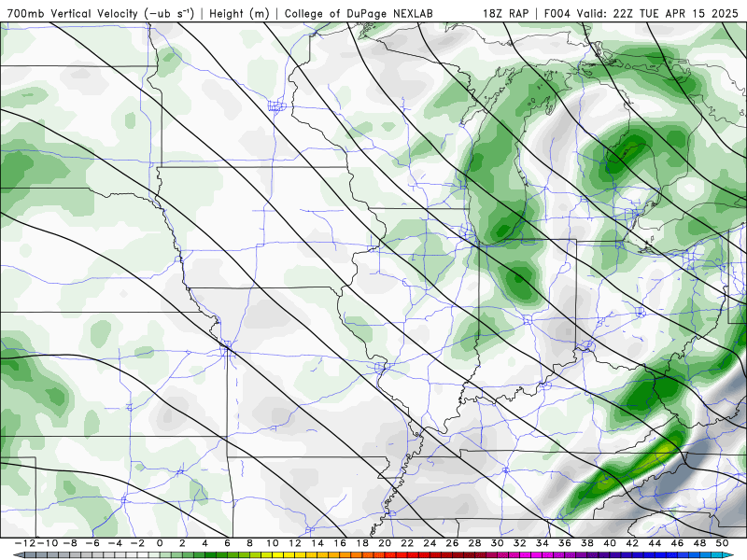This screenshot has width=747, height=560.
Task: Click 'Valid: 22Z TUE APR 15 2025' text
Action: tap(657, 13)
